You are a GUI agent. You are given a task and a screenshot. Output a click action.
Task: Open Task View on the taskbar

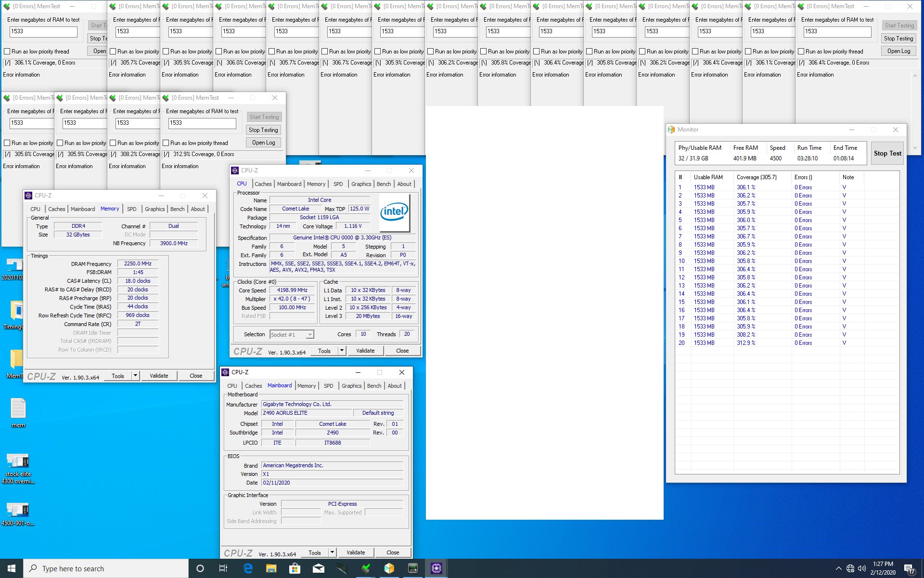pos(223,568)
